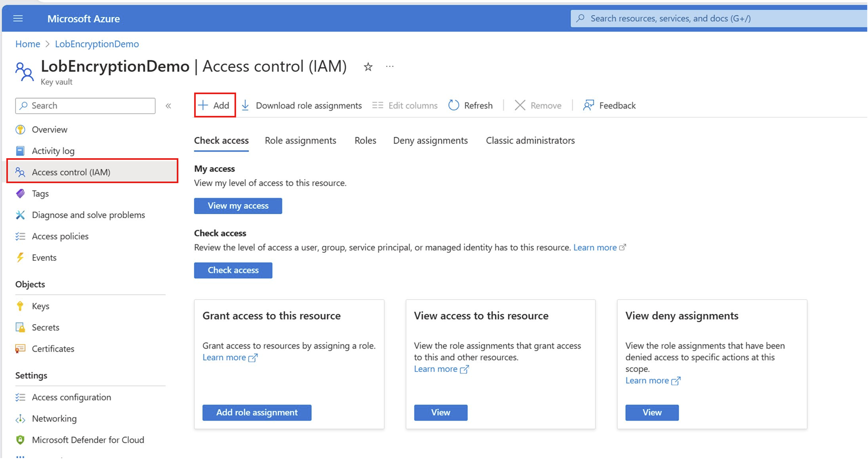Open the more actions ellipsis menu
Viewport: 868px width, 460px height.
pyautogui.click(x=389, y=66)
